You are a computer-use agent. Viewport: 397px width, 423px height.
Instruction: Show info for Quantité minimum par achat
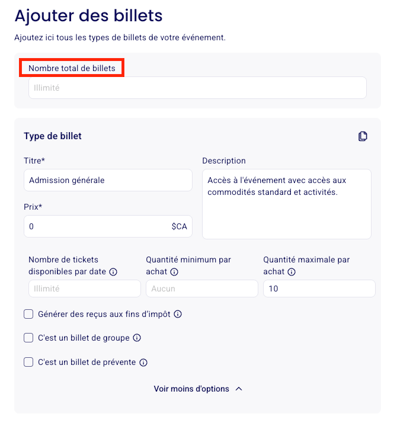(174, 272)
